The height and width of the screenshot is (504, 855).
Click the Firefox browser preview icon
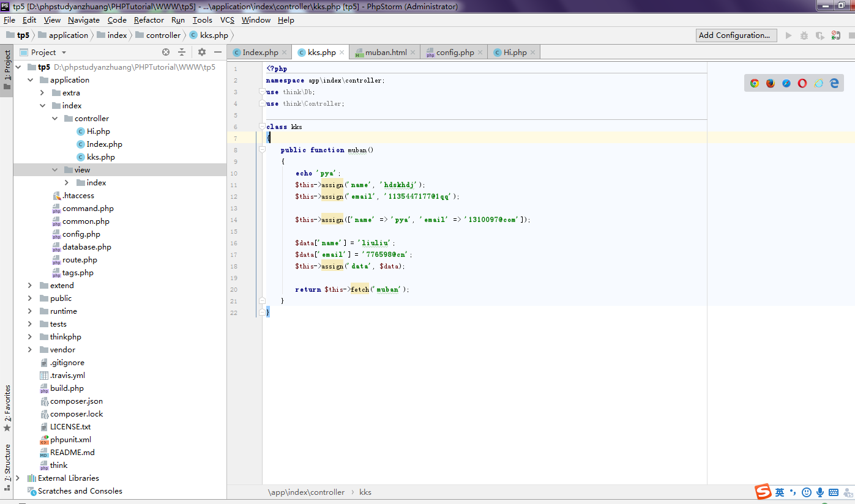click(771, 83)
